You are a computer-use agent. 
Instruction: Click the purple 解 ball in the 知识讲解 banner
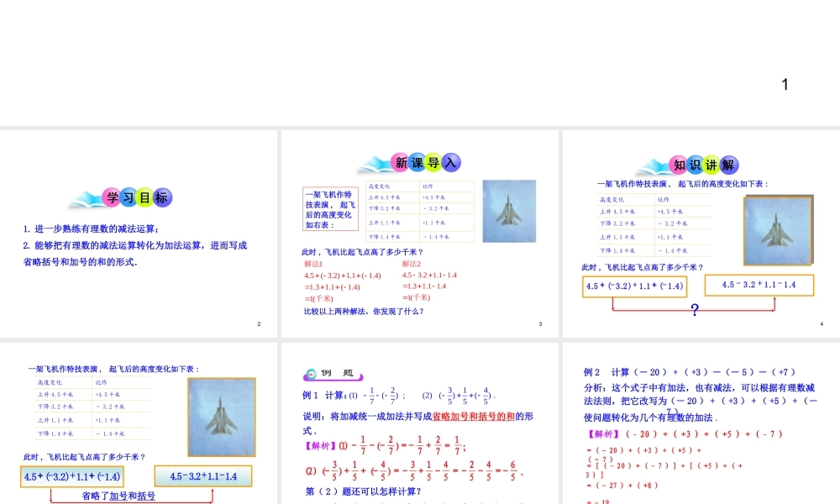click(730, 165)
